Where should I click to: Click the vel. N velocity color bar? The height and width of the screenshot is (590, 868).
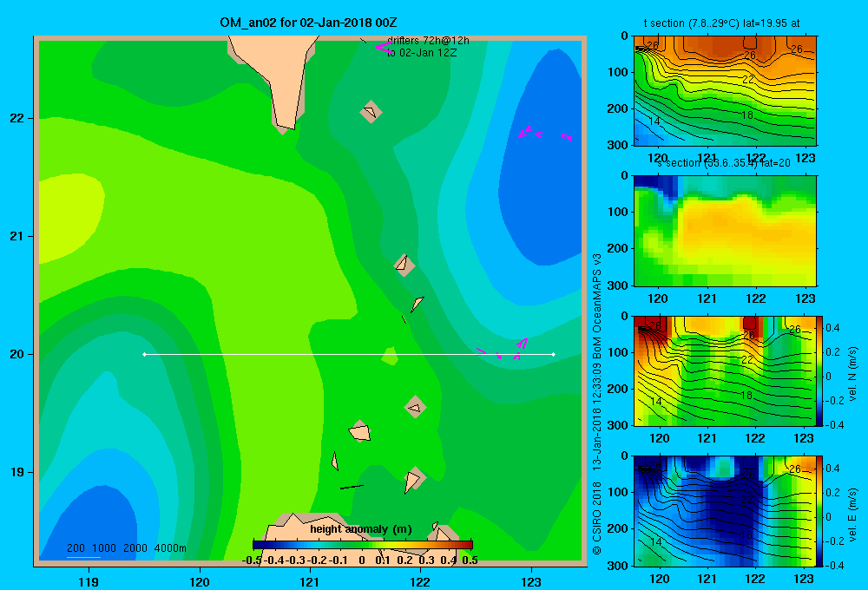[x=820, y=370]
